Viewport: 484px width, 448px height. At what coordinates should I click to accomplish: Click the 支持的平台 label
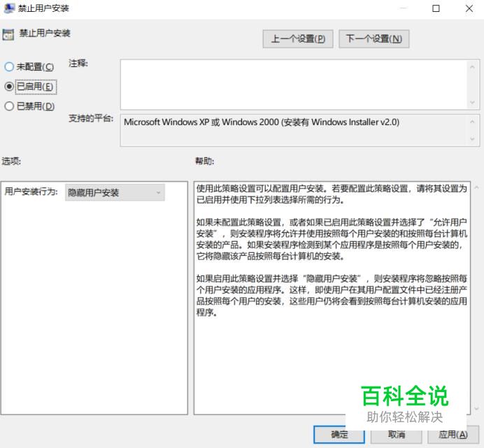click(91, 118)
